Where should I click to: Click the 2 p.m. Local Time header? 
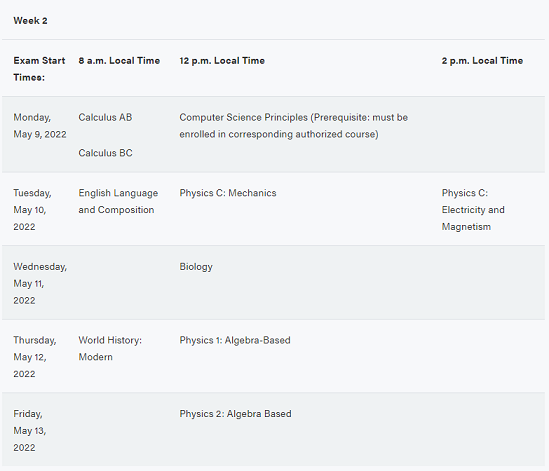tap(482, 61)
